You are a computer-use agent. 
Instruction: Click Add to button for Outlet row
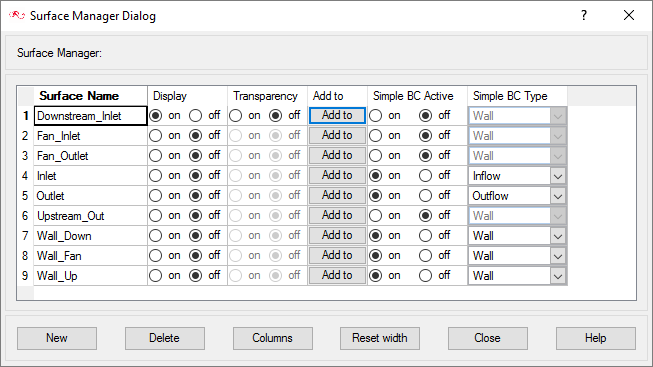[337, 195]
